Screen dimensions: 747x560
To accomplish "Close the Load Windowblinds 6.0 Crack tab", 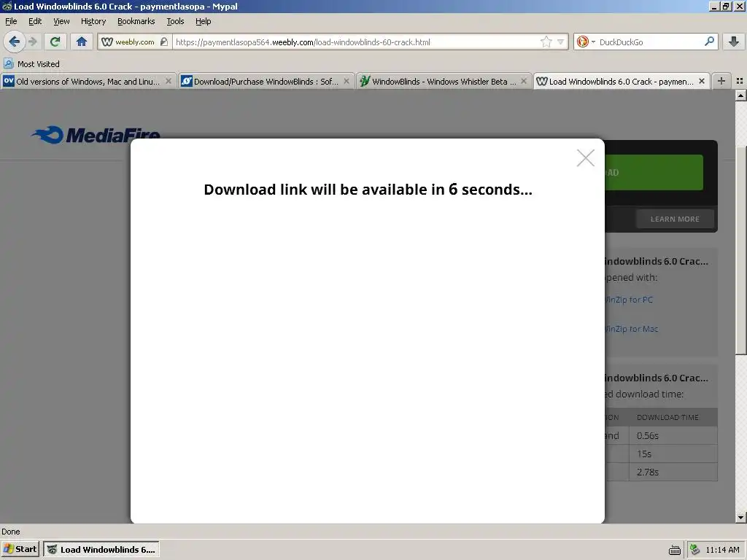I will (x=702, y=82).
